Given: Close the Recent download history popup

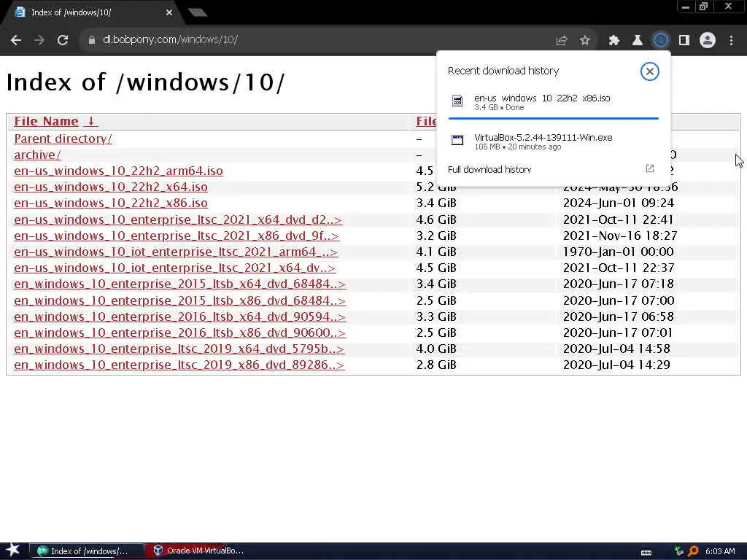Looking at the screenshot, I should coord(649,71).
